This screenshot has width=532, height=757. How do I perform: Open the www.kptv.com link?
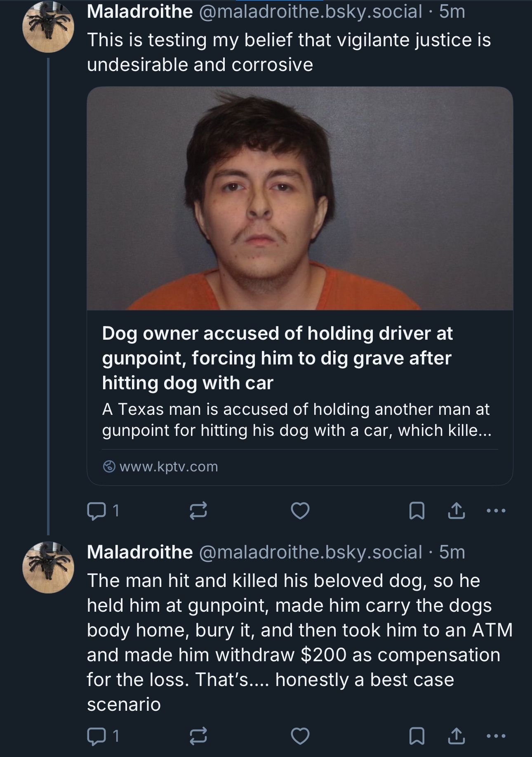pyautogui.click(x=168, y=466)
